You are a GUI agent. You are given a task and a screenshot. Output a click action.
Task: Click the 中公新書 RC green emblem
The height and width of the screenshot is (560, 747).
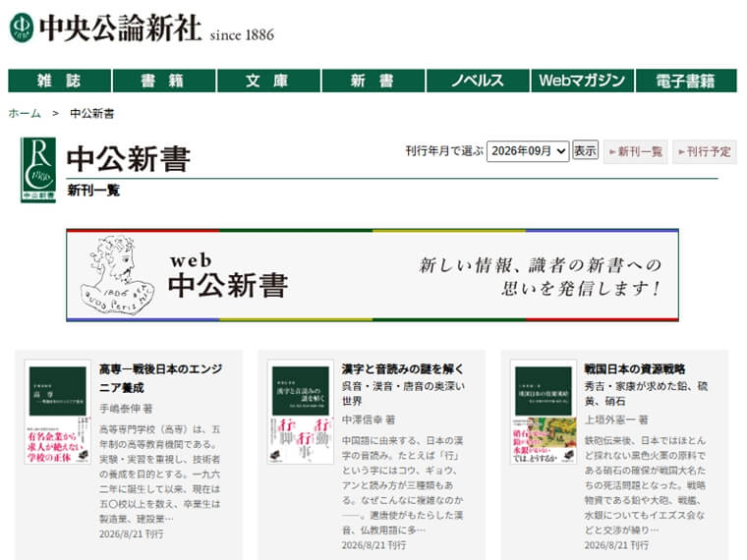(38, 170)
